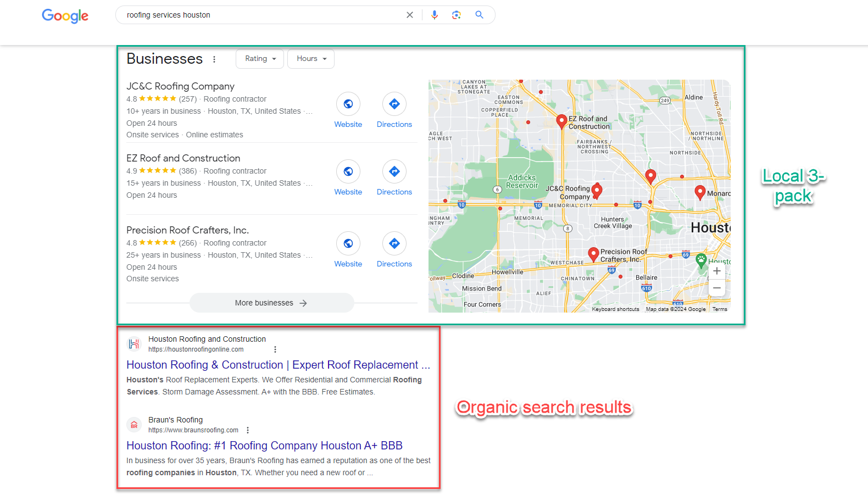868x495 pixels.
Task: Open Houston Roofing & Construction result title
Action: coord(278,365)
